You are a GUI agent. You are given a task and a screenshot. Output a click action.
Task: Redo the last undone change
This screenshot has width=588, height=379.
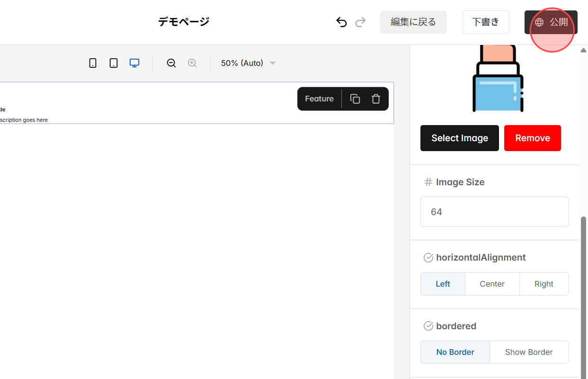360,22
